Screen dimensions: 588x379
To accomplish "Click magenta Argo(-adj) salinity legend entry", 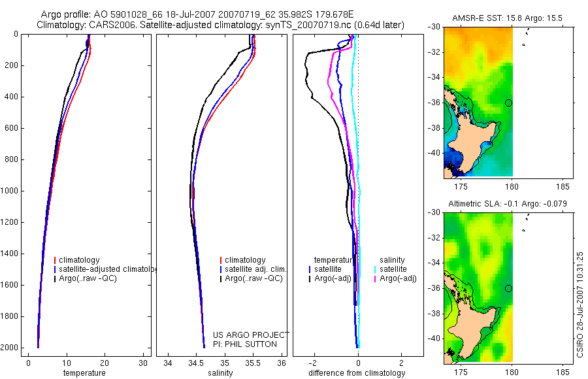I will pos(396,278).
